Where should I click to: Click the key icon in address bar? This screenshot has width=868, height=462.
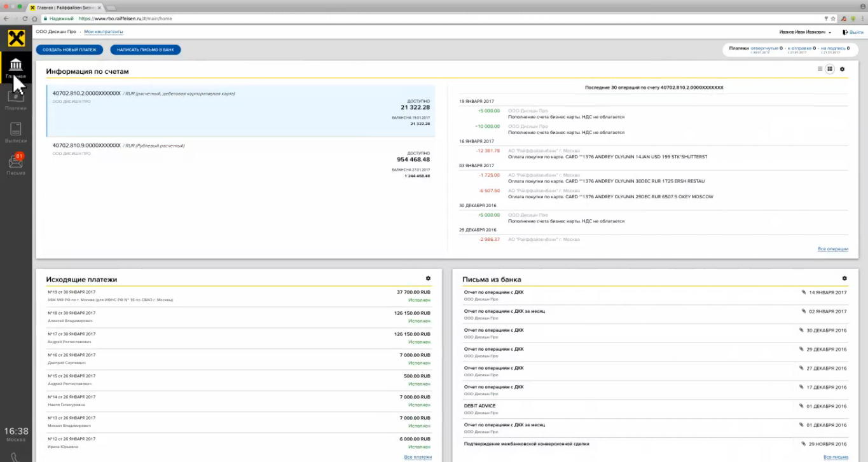(x=826, y=19)
